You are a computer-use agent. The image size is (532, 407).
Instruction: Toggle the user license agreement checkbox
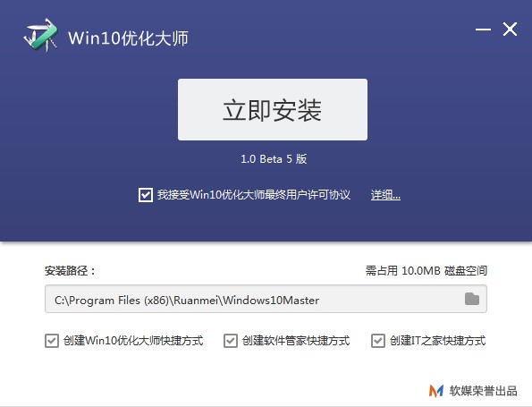click(146, 195)
